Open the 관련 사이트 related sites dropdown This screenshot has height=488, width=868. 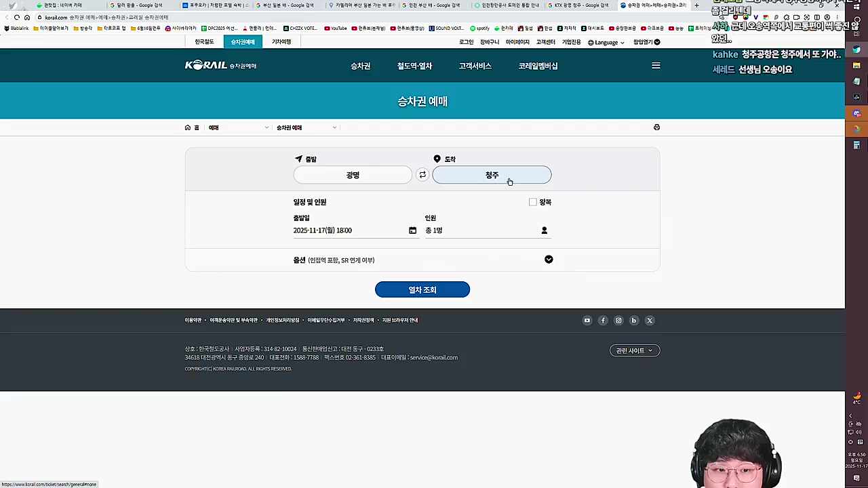coord(633,350)
